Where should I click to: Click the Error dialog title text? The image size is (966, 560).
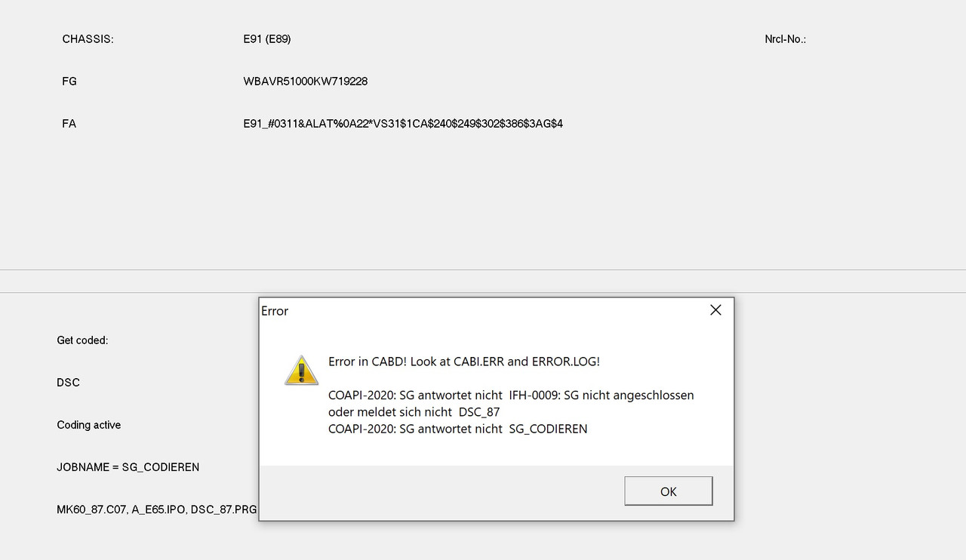(275, 311)
